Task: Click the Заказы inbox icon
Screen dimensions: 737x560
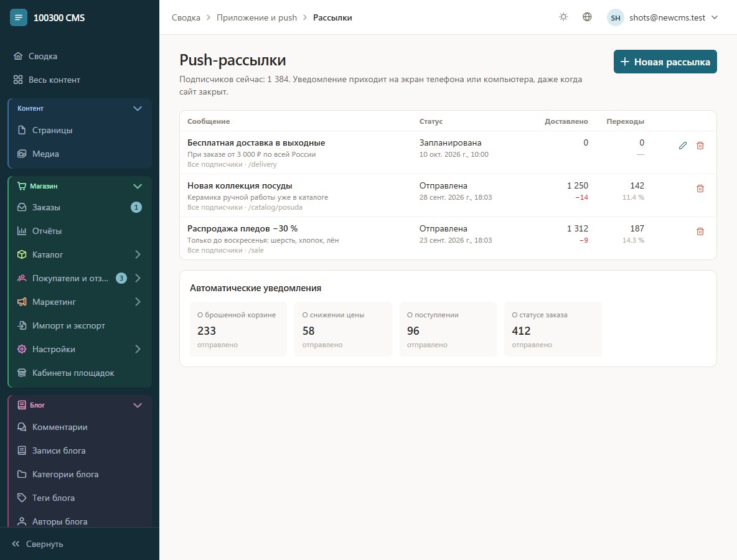Action: pyautogui.click(x=22, y=207)
